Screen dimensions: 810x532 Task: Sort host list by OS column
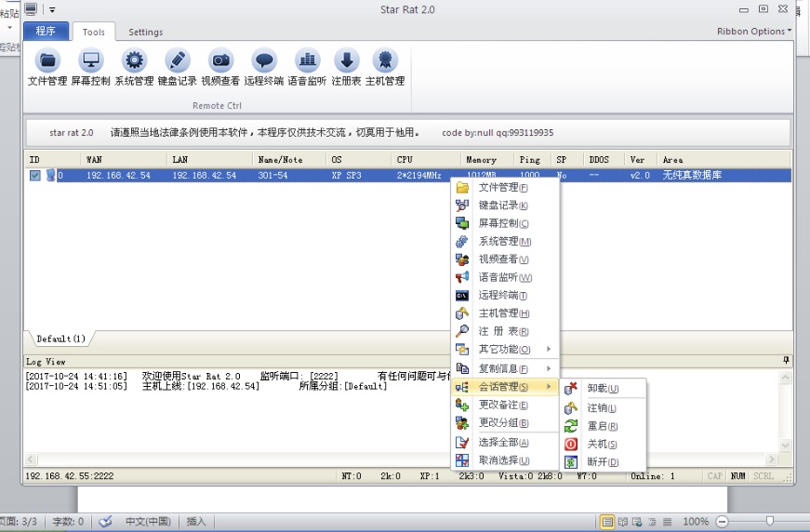click(359, 160)
